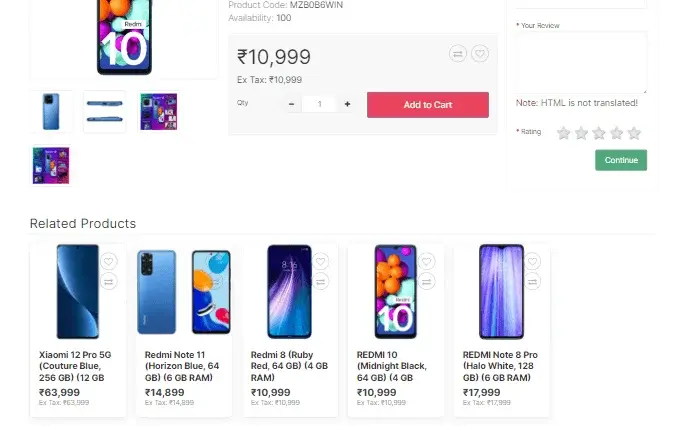Compare the Xiaomi 12 Pro 5G
690x426 pixels.
click(109, 282)
